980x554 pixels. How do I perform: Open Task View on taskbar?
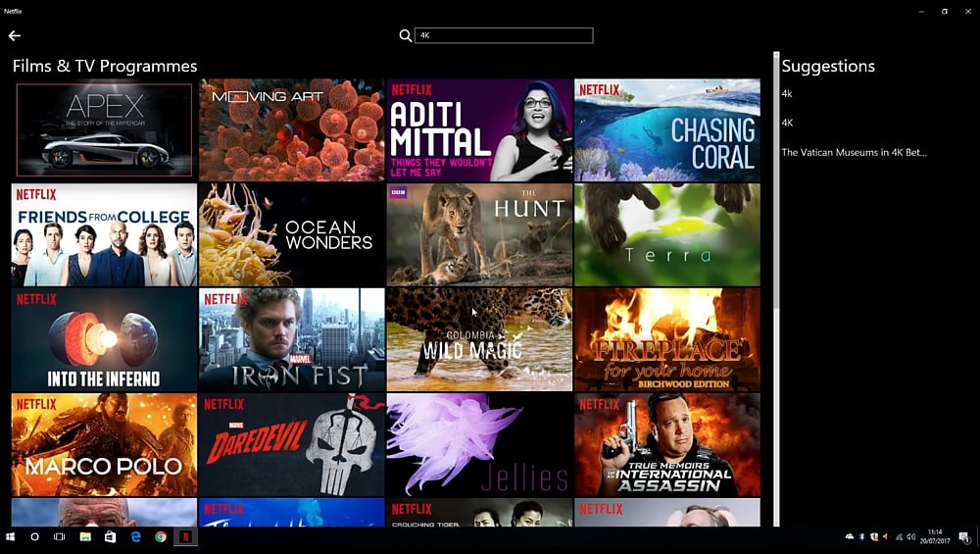pos(60,536)
